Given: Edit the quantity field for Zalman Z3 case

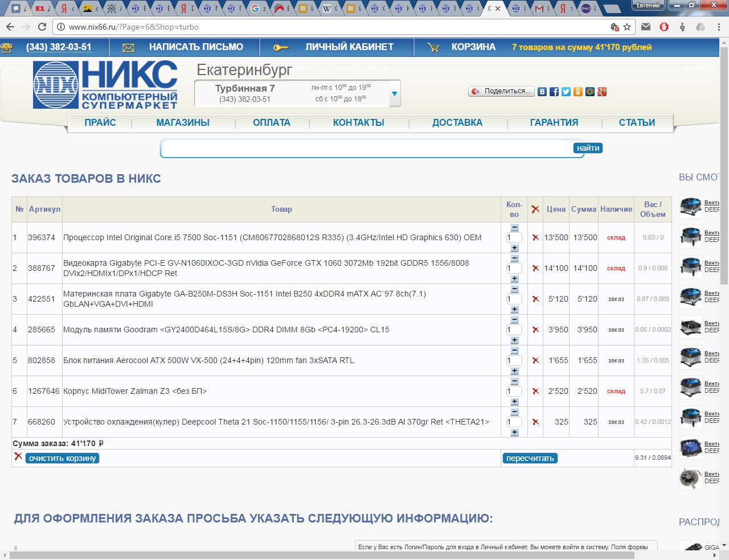Looking at the screenshot, I should click(x=514, y=392).
